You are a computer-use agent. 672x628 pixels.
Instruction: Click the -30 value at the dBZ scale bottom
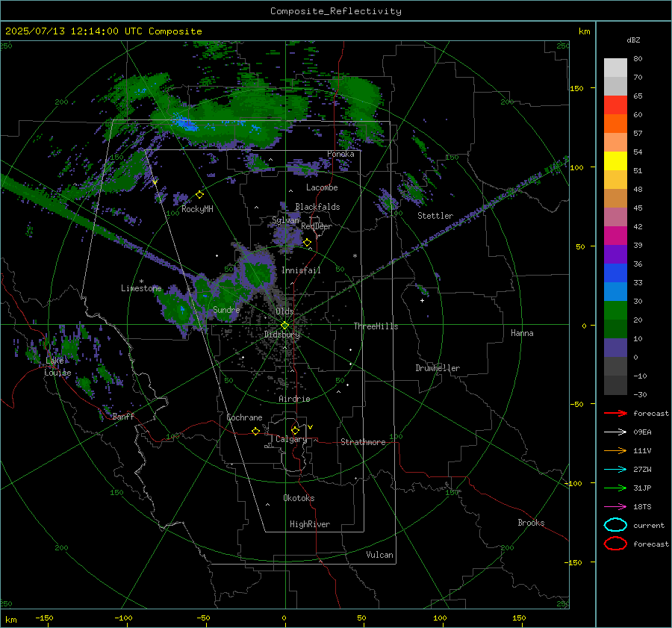pos(640,394)
